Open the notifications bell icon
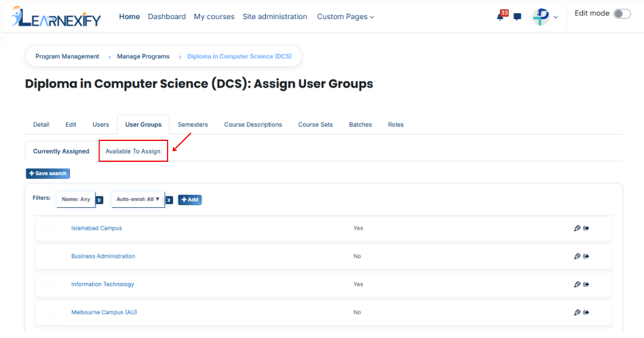Image resolution: width=644 pixels, height=338 pixels. 500,17
